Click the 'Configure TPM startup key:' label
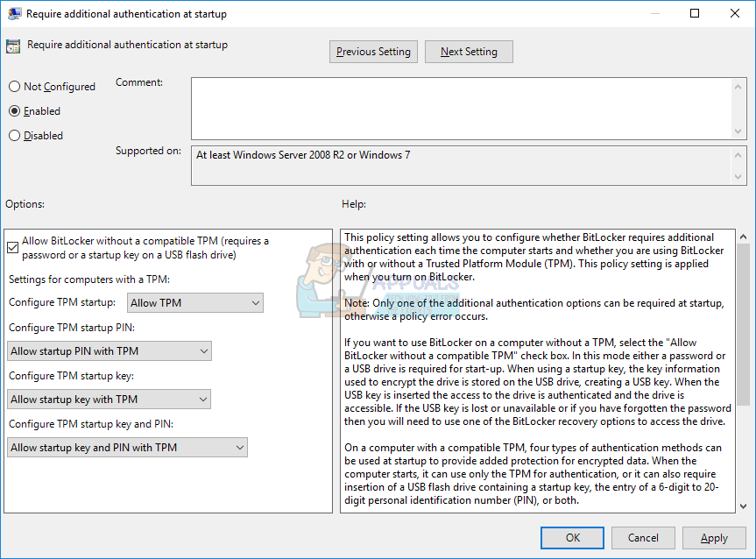 tap(71, 376)
